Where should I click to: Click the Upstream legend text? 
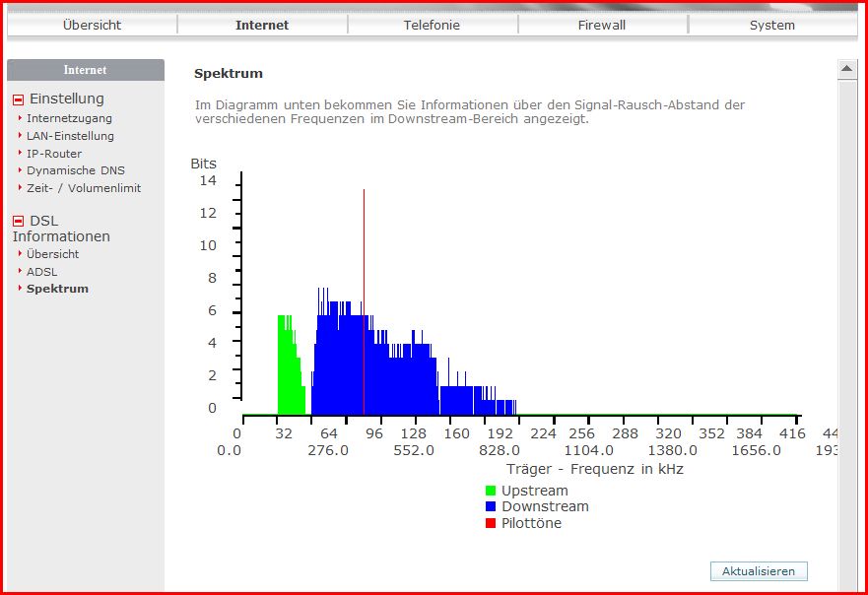[535, 491]
